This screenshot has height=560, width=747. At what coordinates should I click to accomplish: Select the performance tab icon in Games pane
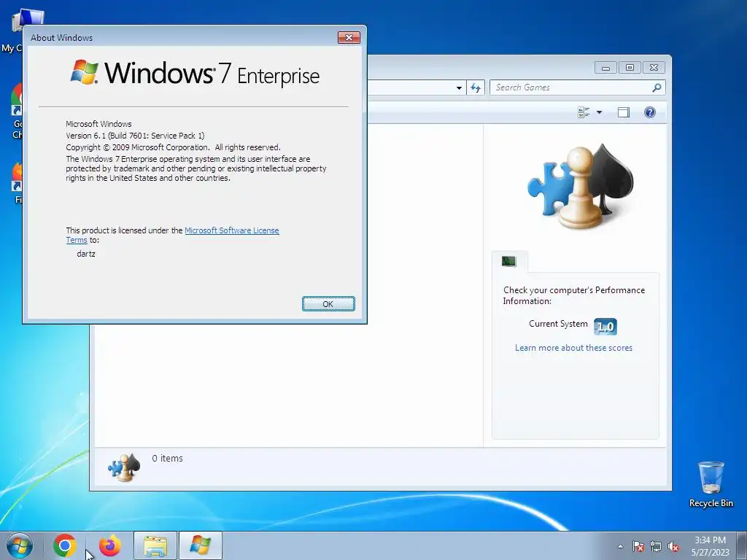pos(508,261)
